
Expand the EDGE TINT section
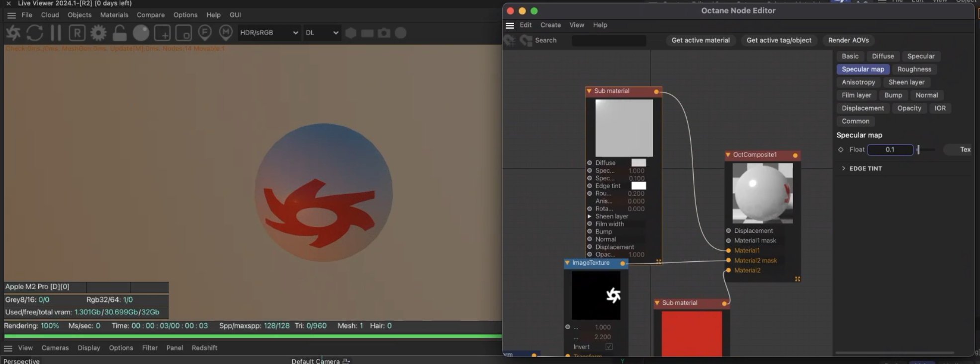843,168
